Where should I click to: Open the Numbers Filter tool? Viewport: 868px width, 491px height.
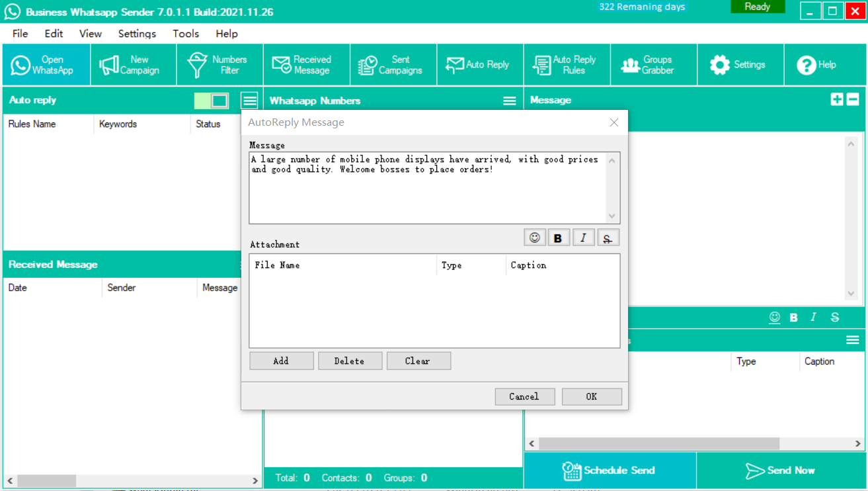click(x=220, y=65)
